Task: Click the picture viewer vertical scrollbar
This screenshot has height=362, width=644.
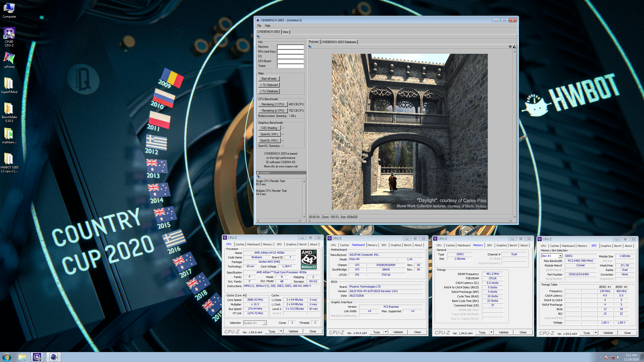Action: tap(515, 134)
